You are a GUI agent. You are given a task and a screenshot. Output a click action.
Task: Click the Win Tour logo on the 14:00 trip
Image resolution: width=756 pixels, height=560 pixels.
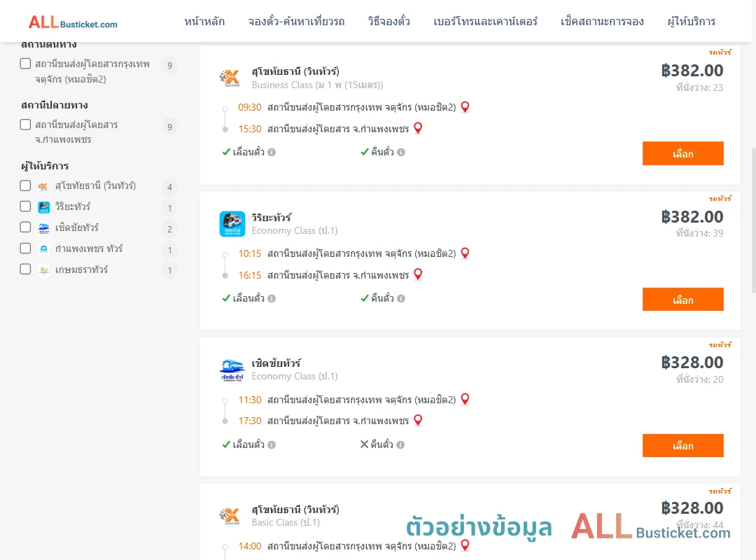pyautogui.click(x=230, y=515)
